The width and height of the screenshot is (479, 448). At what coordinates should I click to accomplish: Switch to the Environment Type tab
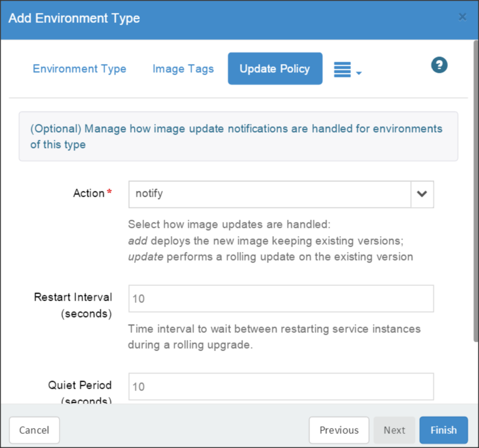pos(79,69)
